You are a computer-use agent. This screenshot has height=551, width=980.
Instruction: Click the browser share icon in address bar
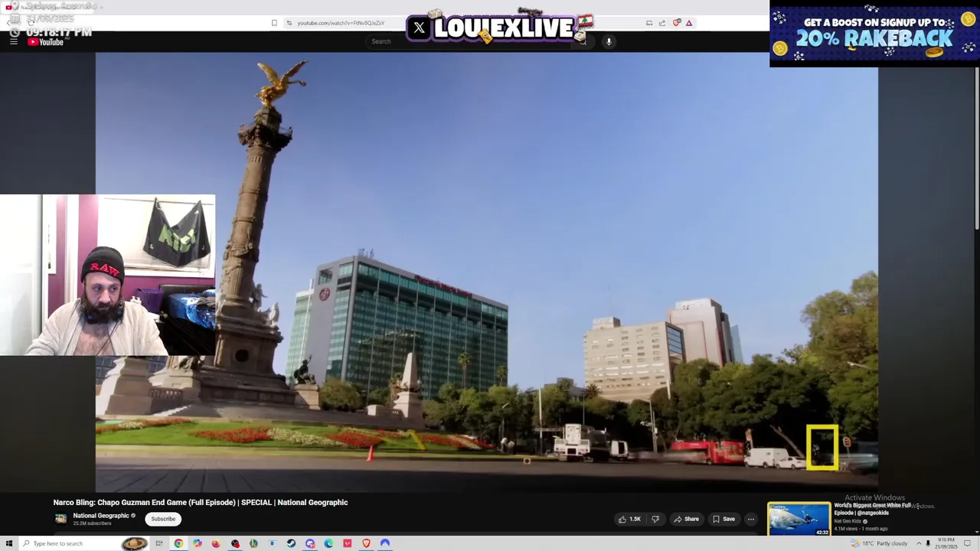[x=662, y=23]
